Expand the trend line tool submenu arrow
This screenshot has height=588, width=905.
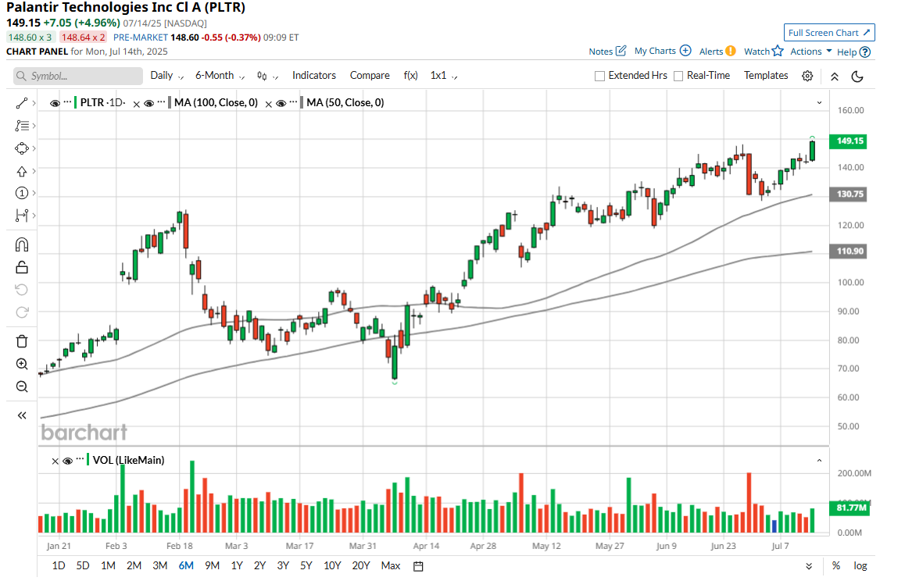point(34,103)
